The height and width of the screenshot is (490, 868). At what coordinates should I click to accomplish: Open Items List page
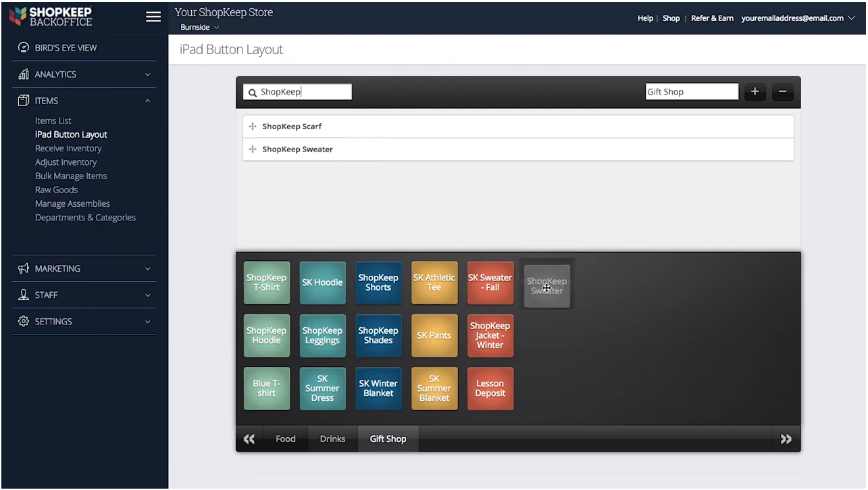click(x=53, y=120)
